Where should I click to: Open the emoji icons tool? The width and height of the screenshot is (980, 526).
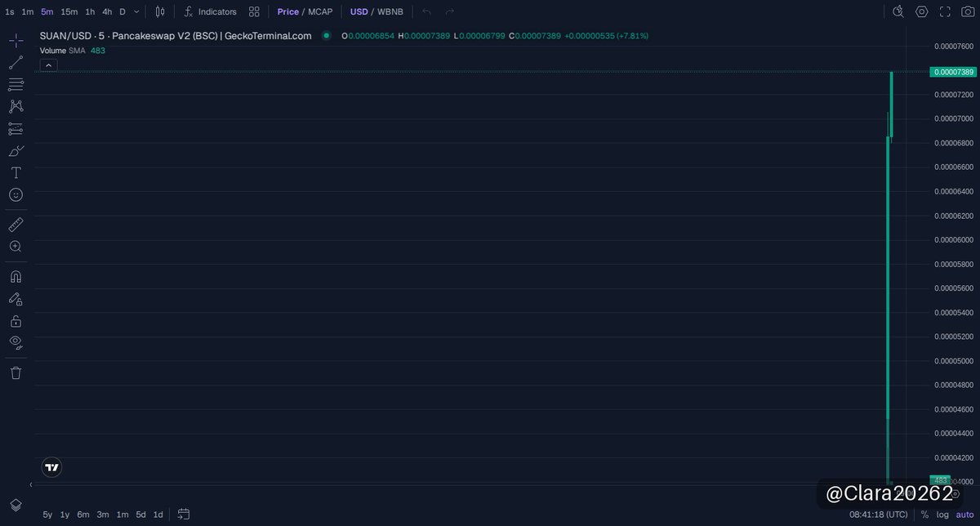coord(16,194)
